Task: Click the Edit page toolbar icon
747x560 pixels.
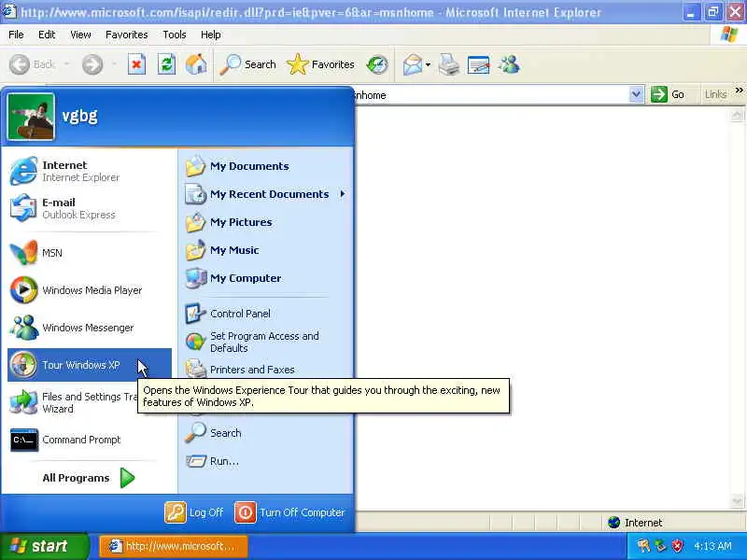Action: (x=479, y=64)
